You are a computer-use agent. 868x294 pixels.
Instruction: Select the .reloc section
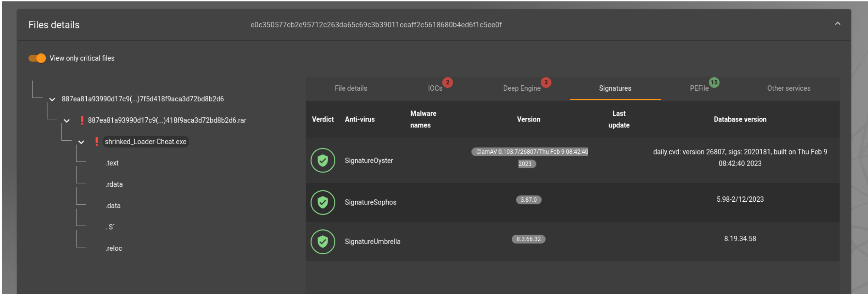[114, 248]
